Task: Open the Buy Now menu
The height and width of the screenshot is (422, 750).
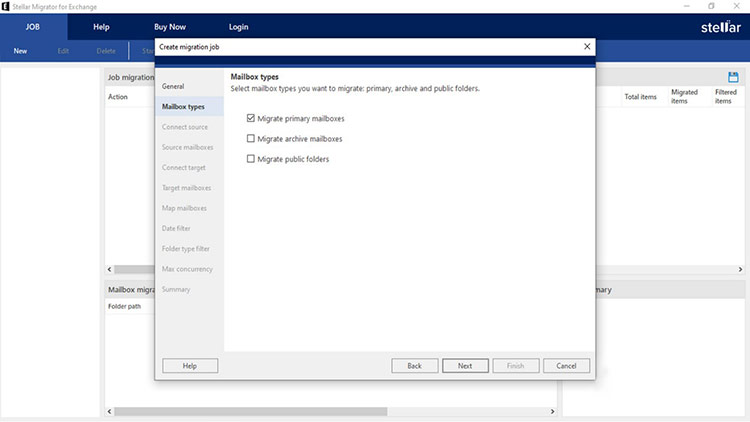Action: point(169,27)
